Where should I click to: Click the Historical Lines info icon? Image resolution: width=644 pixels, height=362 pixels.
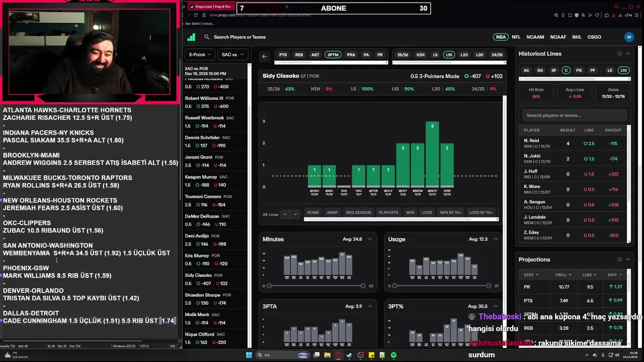pos(619,54)
